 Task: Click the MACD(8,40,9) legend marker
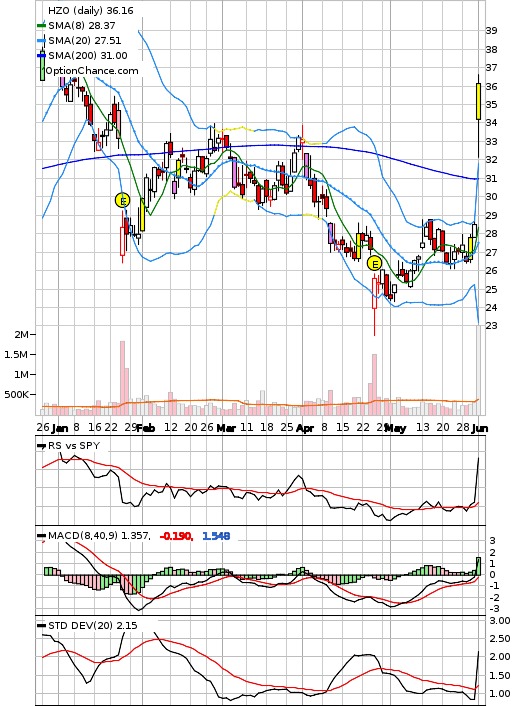pos(41,536)
